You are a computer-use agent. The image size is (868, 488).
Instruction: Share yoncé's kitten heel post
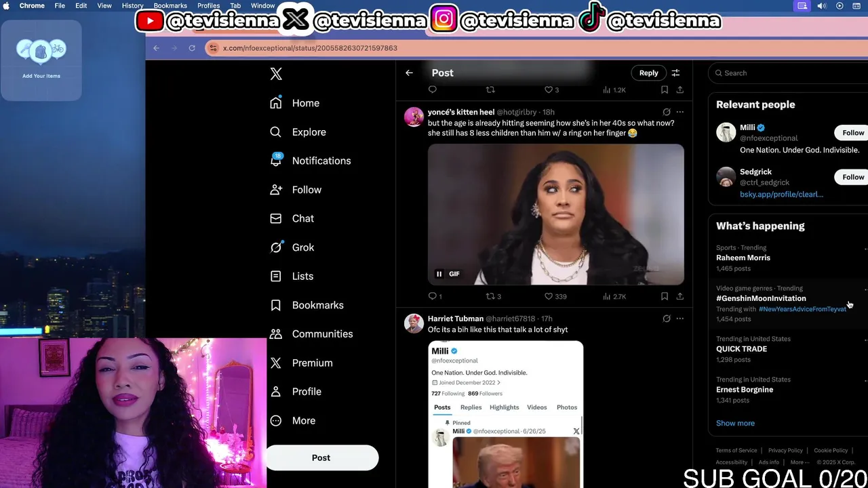[679, 296]
